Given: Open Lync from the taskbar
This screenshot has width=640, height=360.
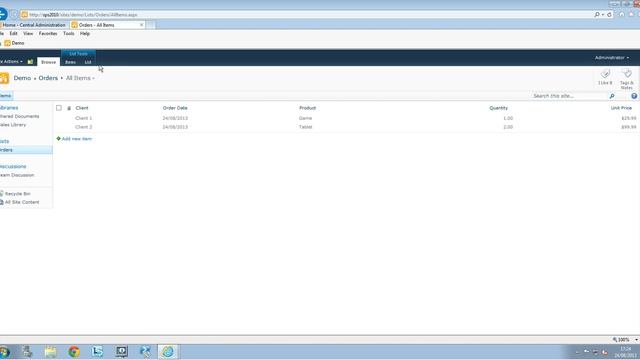Looking at the screenshot, I should coord(97,351).
